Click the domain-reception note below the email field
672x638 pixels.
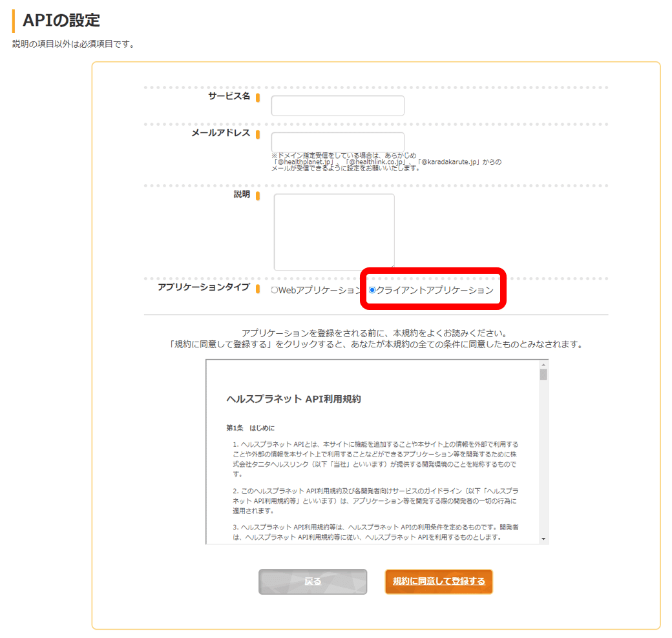pyautogui.click(x=386, y=162)
